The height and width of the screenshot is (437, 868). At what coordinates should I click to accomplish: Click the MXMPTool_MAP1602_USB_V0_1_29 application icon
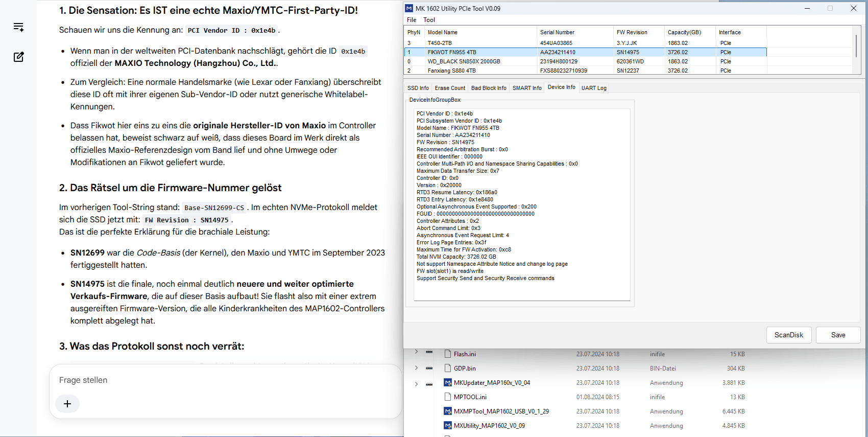tap(448, 411)
